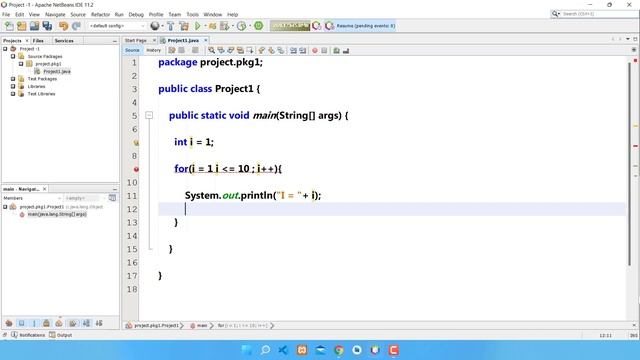Click the Open Project toolbar icon
The height and width of the screenshot is (360, 640).
[x=34, y=26]
